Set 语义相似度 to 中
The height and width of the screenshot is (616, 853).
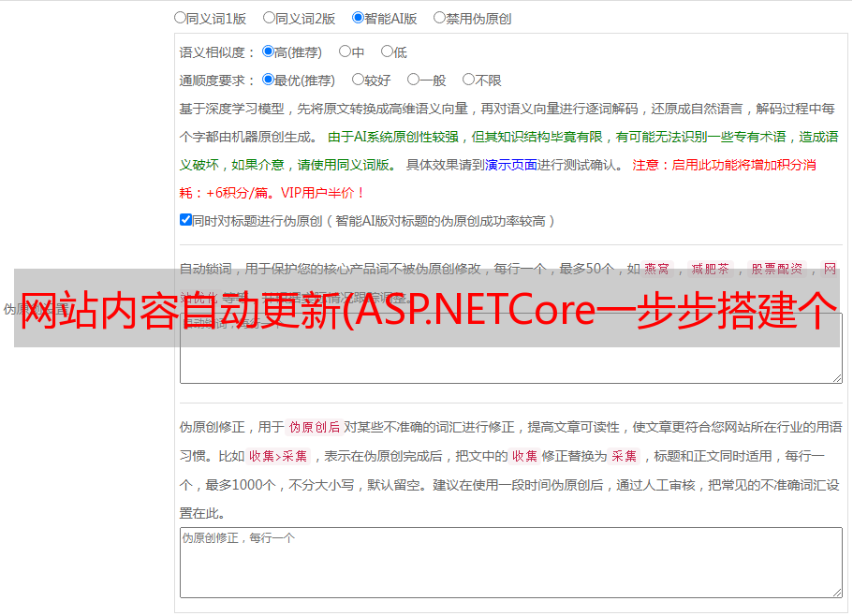pyautogui.click(x=345, y=51)
